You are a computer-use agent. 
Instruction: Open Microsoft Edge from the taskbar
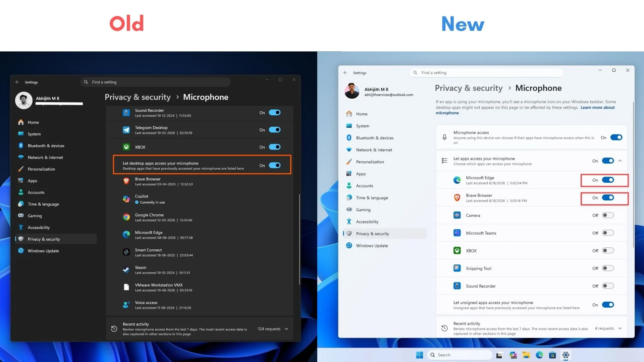(539, 355)
